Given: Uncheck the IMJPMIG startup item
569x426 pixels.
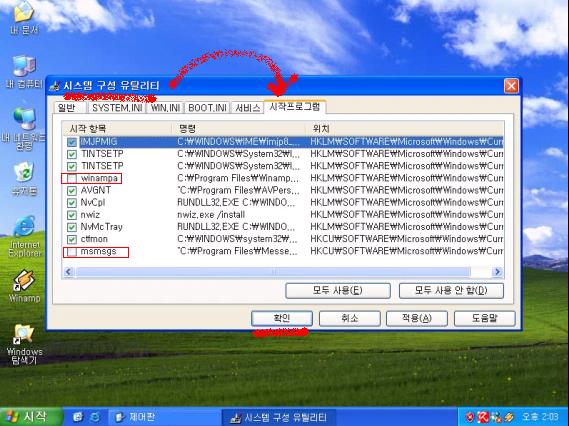Looking at the screenshot, I should [72, 142].
